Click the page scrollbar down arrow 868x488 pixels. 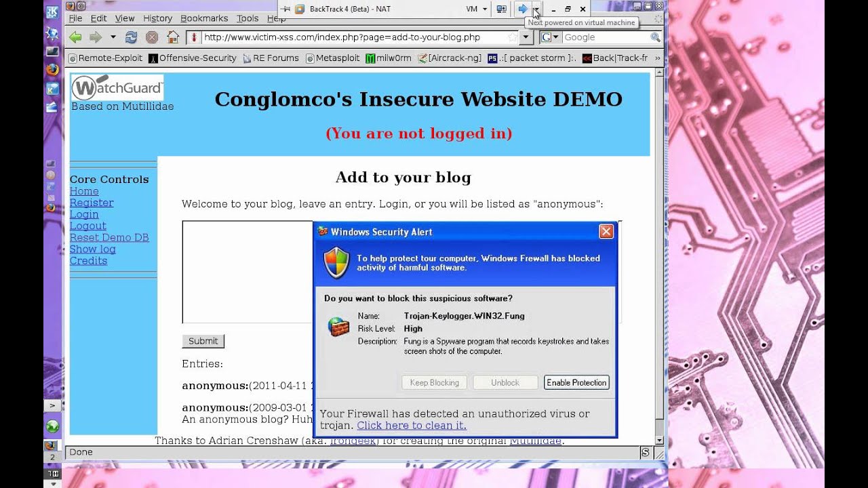pos(659,440)
